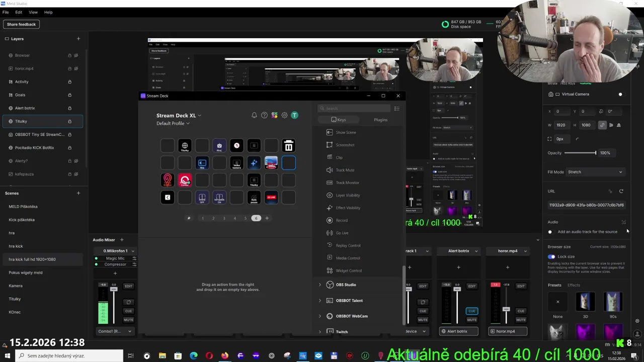Select the red GO LIVE key
Image resolution: width=644 pixels, height=362 pixels.
[x=271, y=198]
